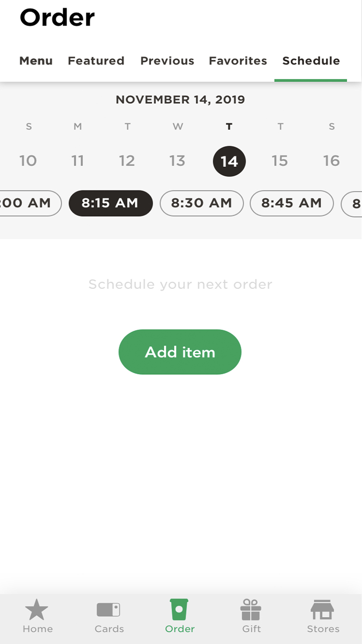The image size is (362, 644).
Task: Select the Favorites tab
Action: pyautogui.click(x=238, y=61)
